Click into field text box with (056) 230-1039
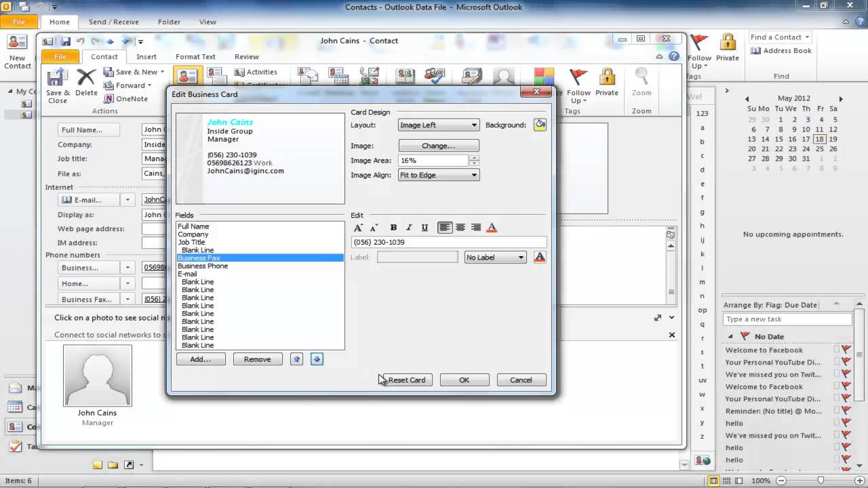The image size is (868, 488). point(449,242)
